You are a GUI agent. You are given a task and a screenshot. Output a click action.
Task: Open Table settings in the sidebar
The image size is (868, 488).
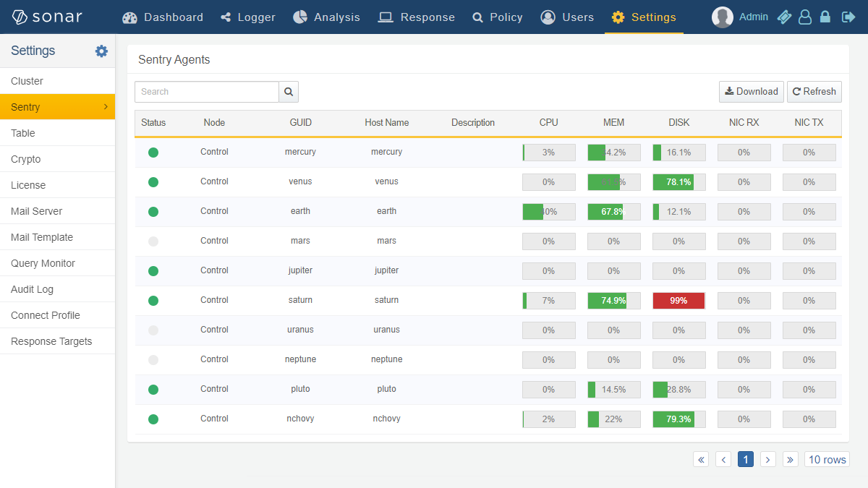tap(57, 133)
